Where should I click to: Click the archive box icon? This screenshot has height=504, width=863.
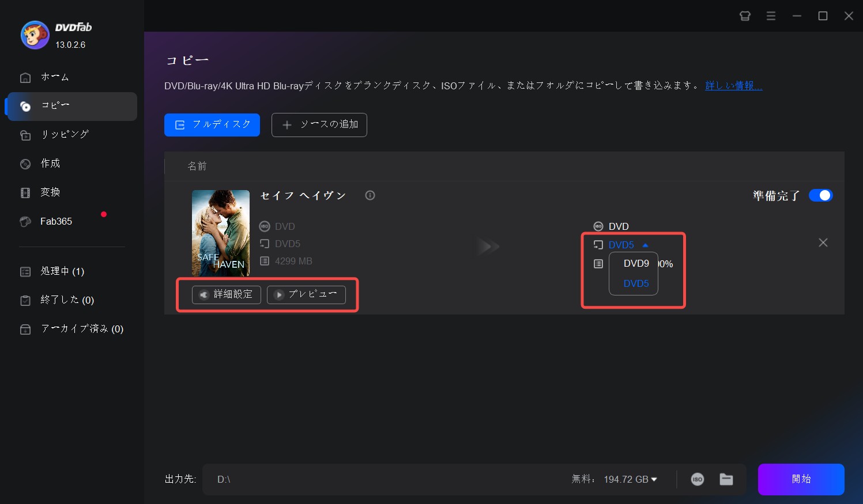point(25,329)
